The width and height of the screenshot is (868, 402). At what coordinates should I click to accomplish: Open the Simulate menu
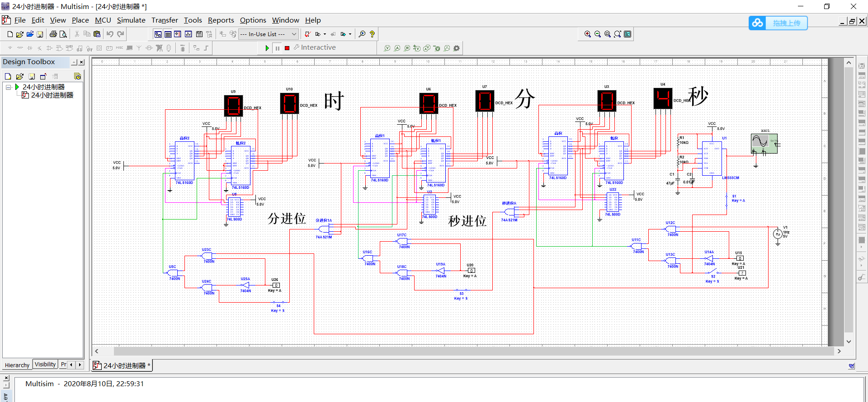(x=131, y=20)
